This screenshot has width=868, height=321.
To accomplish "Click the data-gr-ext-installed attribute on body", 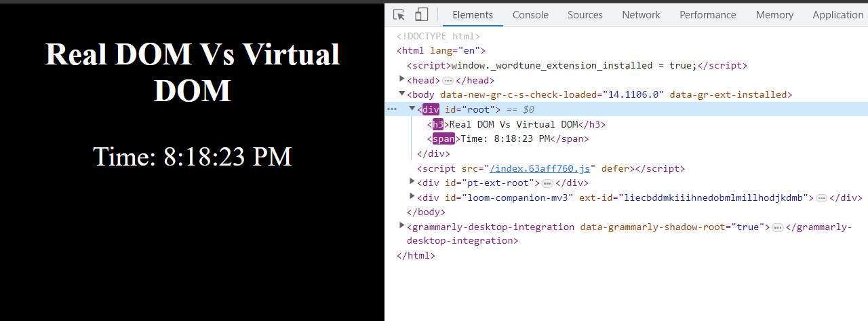I will coord(728,95).
